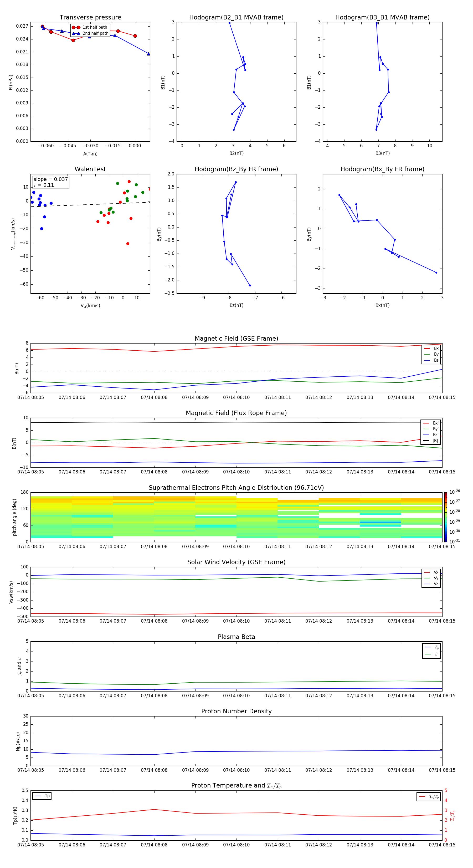Click the 'Np(#/cc)' y-axis label

coord(18,741)
